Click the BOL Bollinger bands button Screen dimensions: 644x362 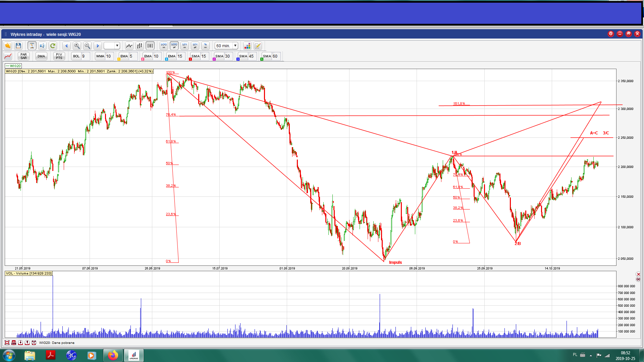[76, 56]
